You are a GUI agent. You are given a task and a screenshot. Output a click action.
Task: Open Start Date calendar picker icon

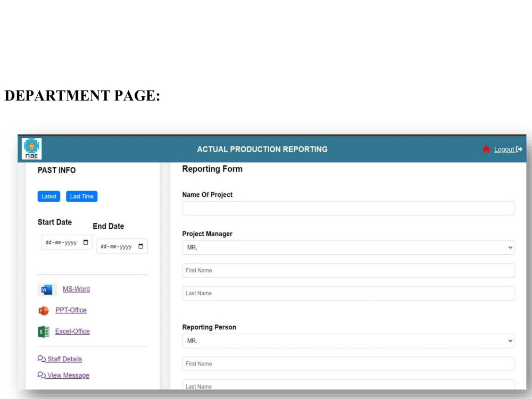point(86,242)
